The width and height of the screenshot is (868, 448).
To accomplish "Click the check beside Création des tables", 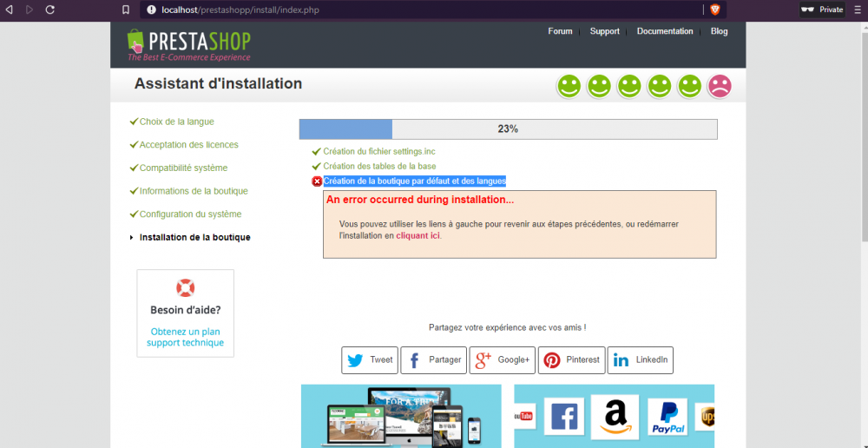I will point(316,166).
